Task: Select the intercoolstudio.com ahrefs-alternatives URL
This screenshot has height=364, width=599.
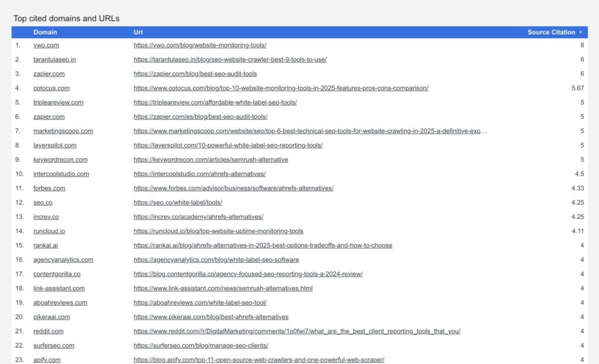Action: pyautogui.click(x=199, y=174)
